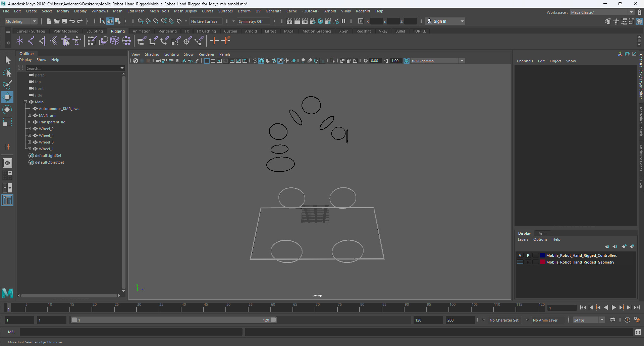
Task: Toggle the auto keyframe button
Action: (627, 320)
